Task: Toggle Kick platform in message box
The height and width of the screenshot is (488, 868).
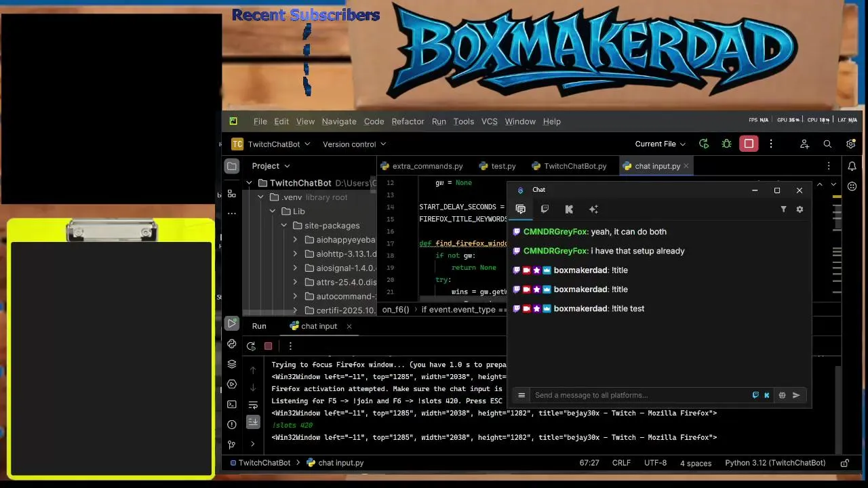Action: pos(767,395)
